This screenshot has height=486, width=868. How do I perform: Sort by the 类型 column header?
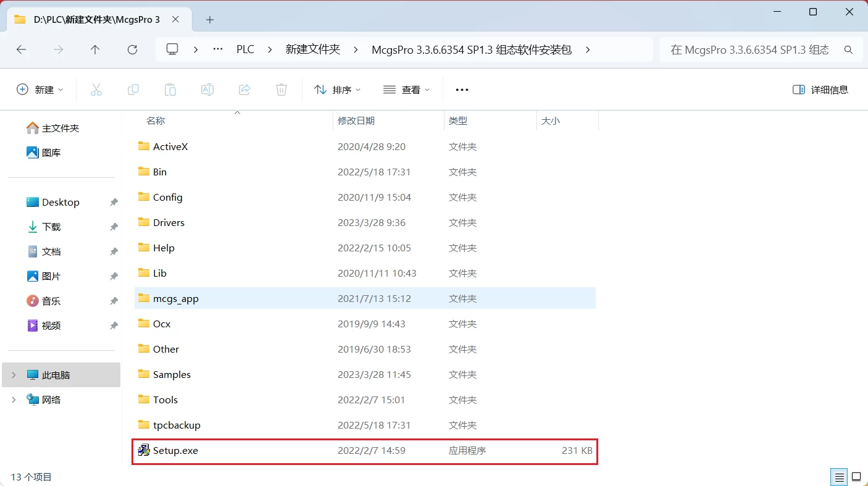[x=458, y=121]
